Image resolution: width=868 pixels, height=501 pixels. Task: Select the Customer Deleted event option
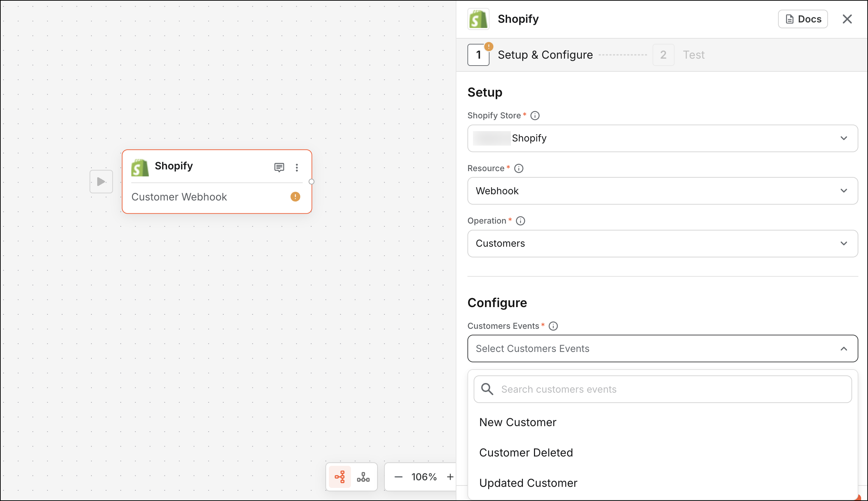663,453
